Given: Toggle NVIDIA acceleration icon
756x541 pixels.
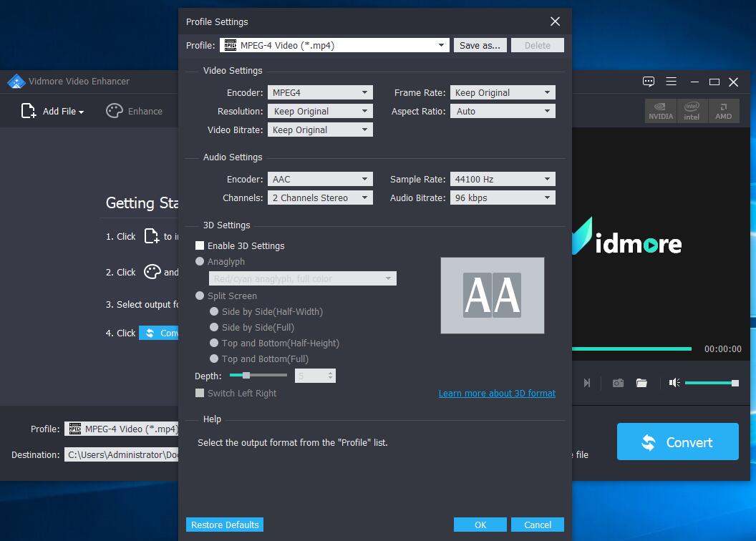Looking at the screenshot, I should point(661,111).
